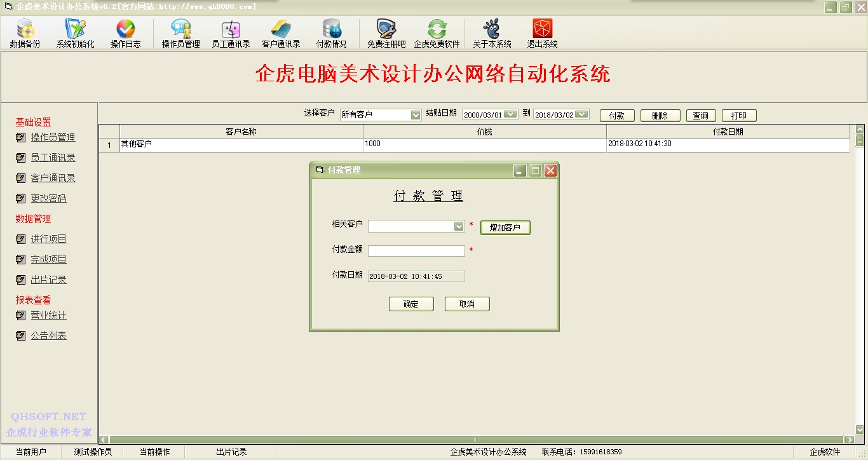
Task: Click status bar 企虎软件 text
Action: [x=825, y=452]
